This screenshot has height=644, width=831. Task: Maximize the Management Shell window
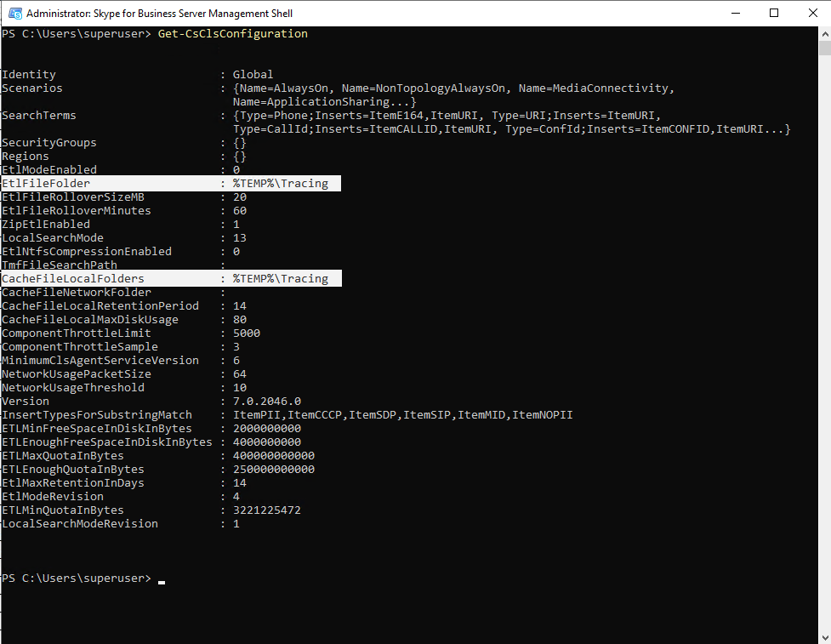pos(774,14)
